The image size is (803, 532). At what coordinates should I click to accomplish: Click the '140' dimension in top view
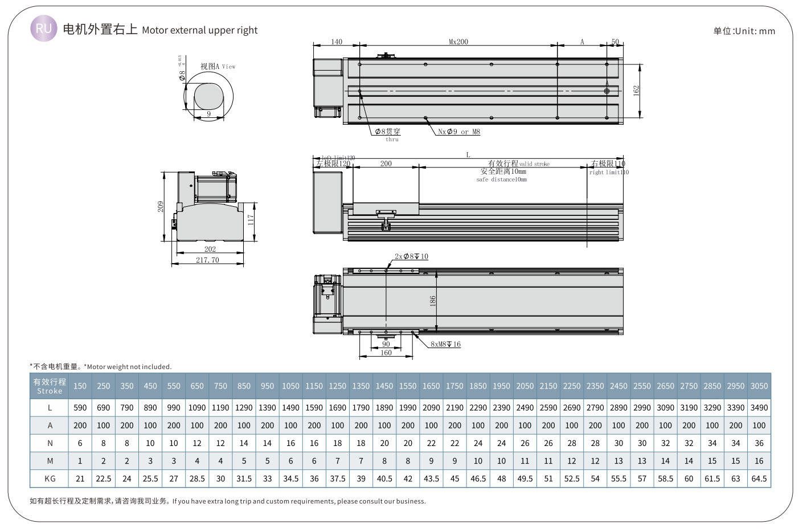pyautogui.click(x=336, y=42)
